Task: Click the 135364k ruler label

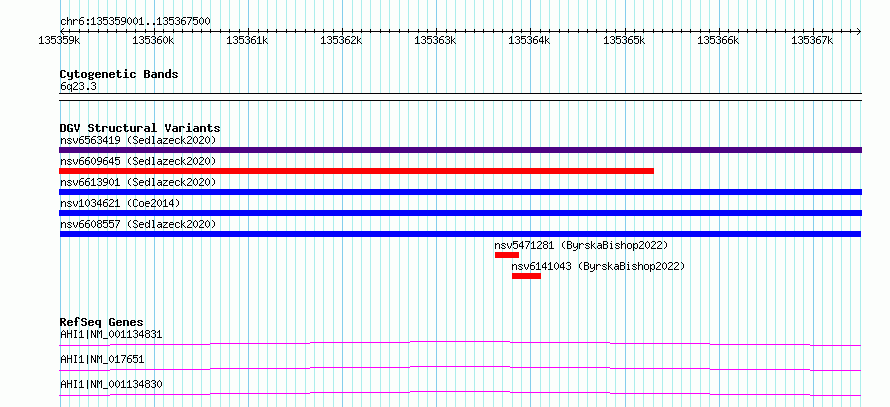Action: (530, 40)
